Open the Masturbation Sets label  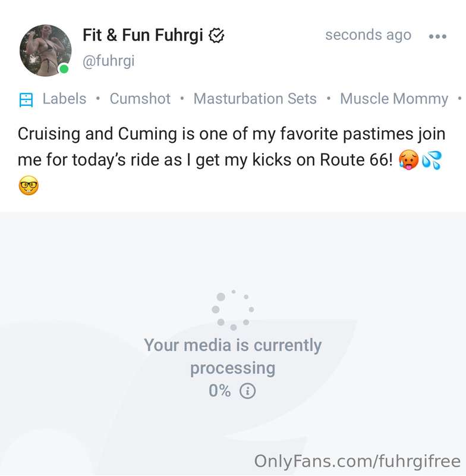255,99
